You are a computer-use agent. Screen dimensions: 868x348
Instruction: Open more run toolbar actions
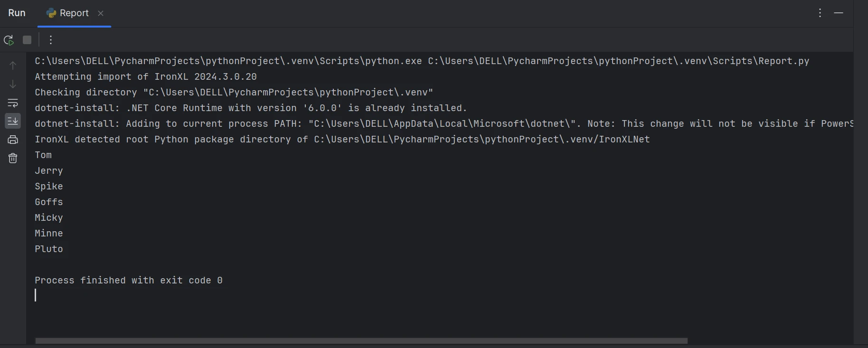click(51, 40)
